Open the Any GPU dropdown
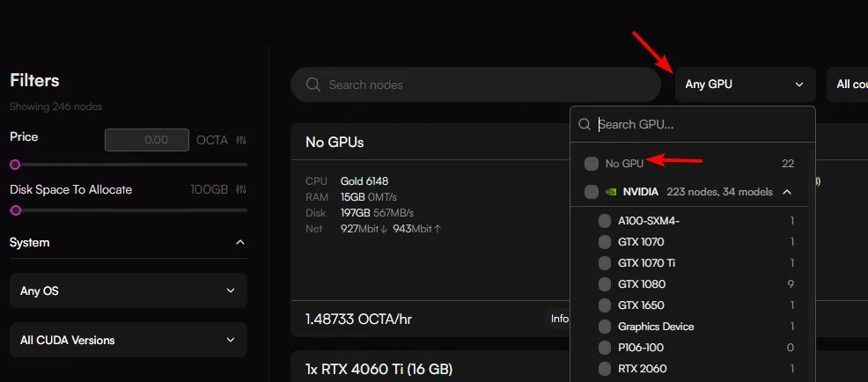Viewport: 868px width, 382px height. pyautogui.click(x=745, y=84)
